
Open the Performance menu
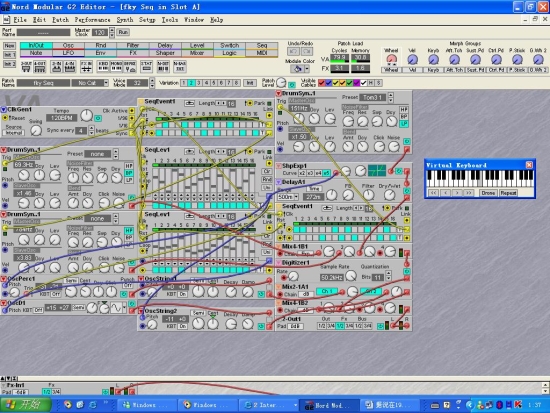(x=92, y=20)
